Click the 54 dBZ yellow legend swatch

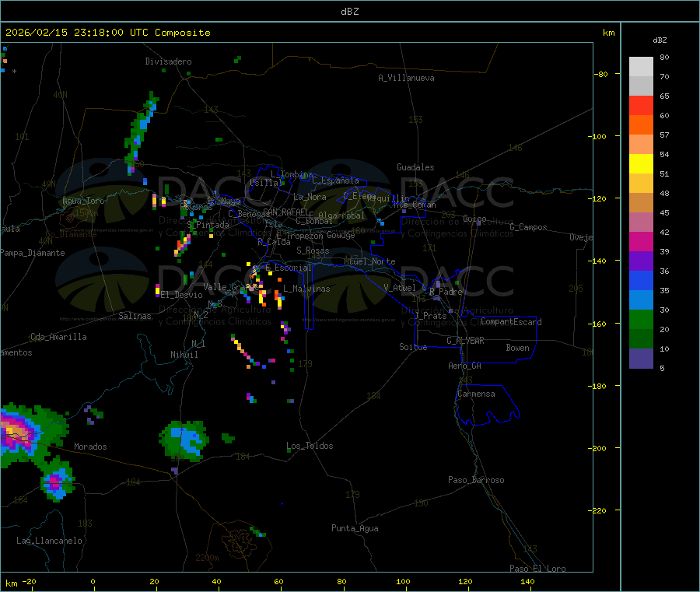(x=641, y=164)
